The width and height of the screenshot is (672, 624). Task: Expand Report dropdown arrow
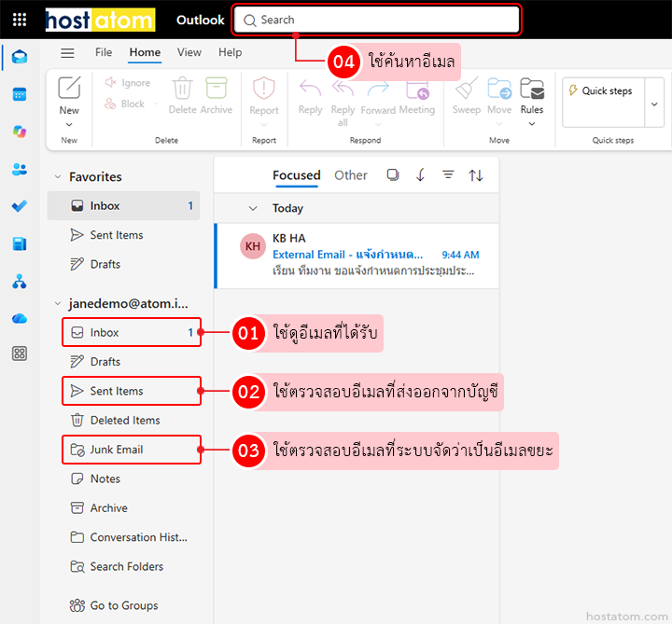(264, 125)
